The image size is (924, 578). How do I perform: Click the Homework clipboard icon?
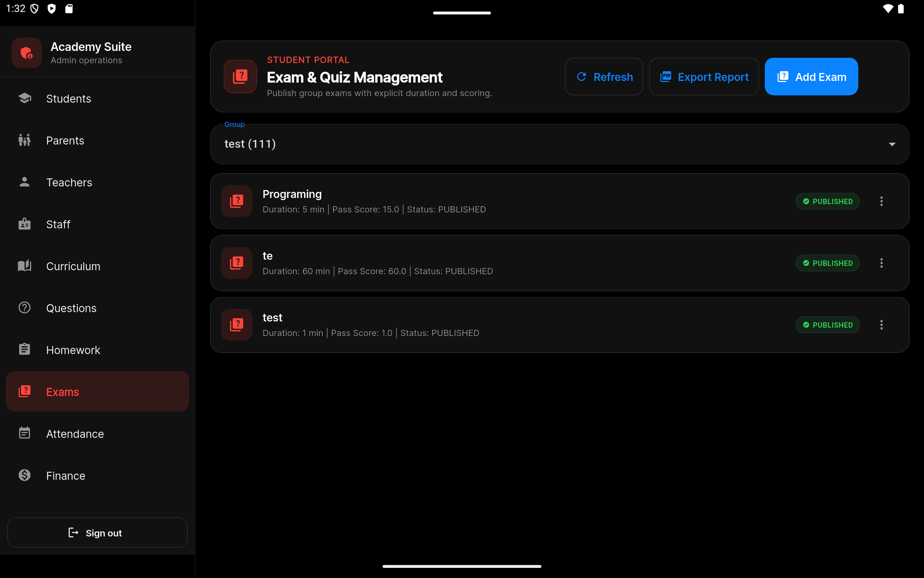(25, 349)
